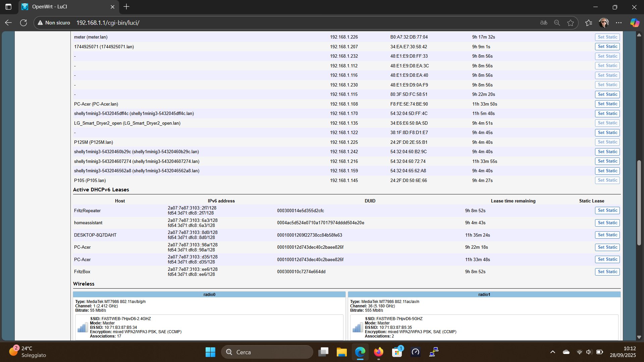Go back with the browser arrow
644x362 pixels.
8,23
